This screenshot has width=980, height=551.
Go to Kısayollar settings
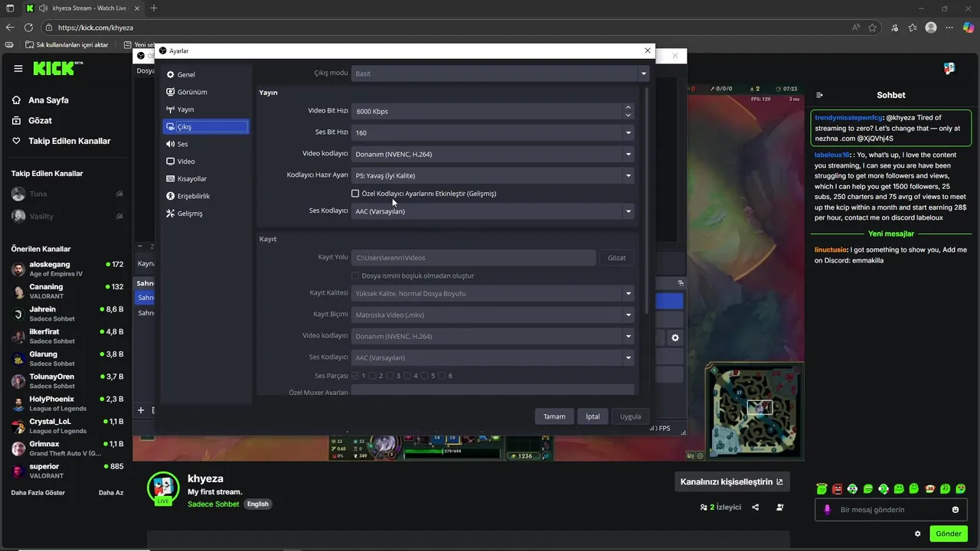pos(205,179)
